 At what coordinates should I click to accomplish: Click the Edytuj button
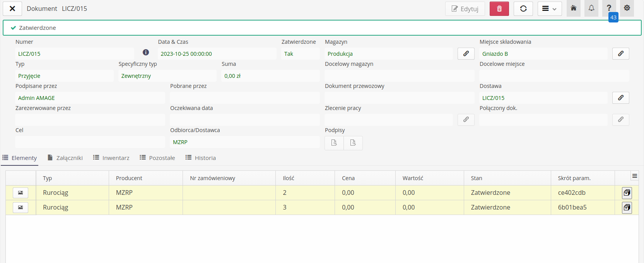(x=465, y=9)
